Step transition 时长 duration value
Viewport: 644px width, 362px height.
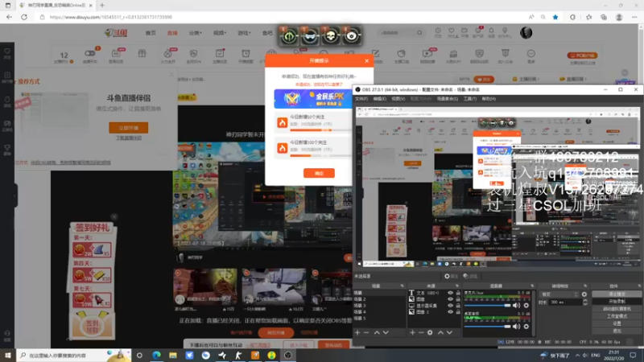(585, 302)
